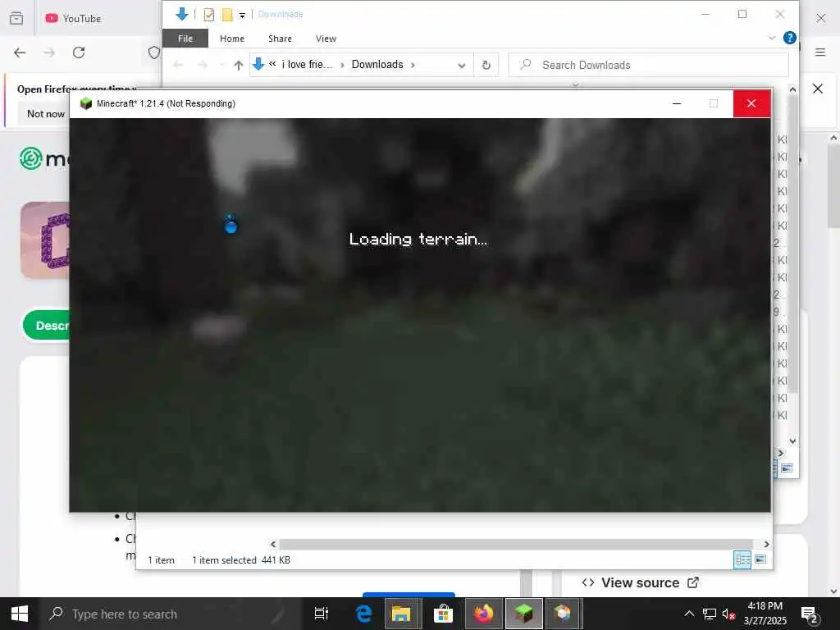840x630 pixels.
Task: Click the Explorer horizontal scroll right arrow
Action: 767,545
